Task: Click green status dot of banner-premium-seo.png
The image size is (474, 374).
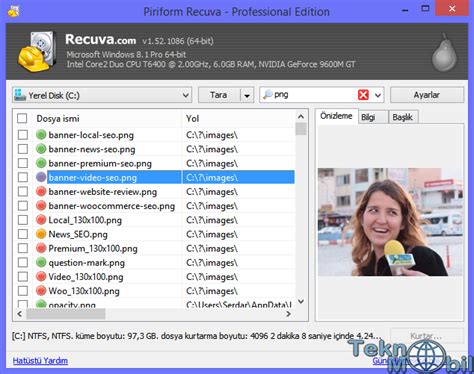Action: (x=41, y=163)
